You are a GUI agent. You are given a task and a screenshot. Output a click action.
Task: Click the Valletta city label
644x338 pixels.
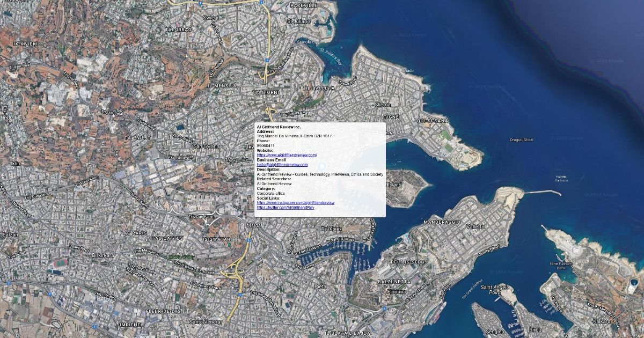point(475,226)
